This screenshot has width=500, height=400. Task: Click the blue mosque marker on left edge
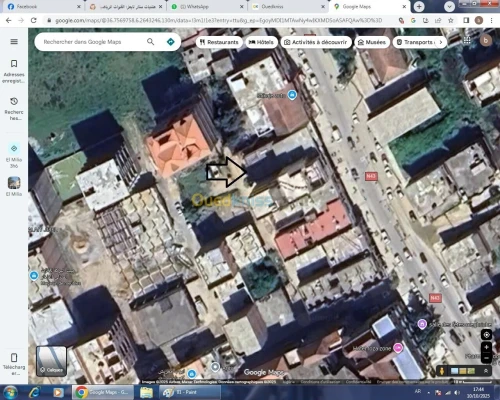(x=34, y=276)
